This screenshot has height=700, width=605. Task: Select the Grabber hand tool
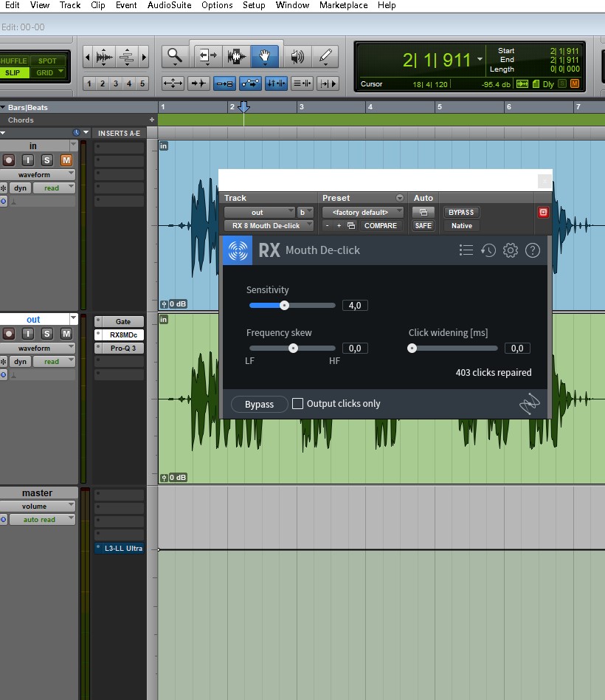(x=265, y=56)
